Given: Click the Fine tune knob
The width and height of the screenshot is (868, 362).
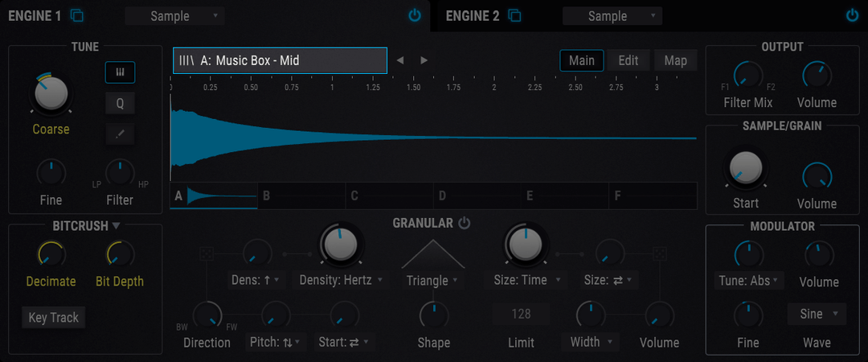Looking at the screenshot, I should (x=51, y=172).
